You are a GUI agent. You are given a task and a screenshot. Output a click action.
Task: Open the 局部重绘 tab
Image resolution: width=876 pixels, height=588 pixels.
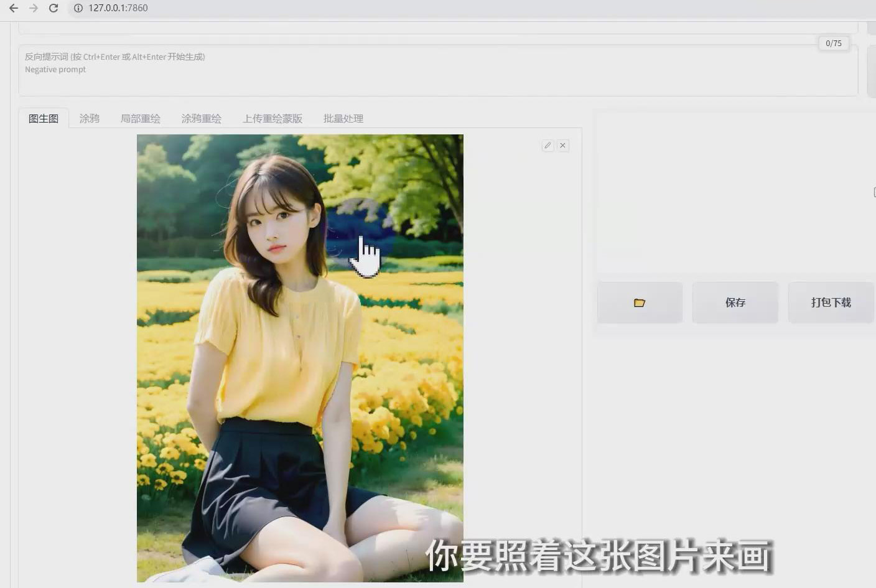point(141,118)
